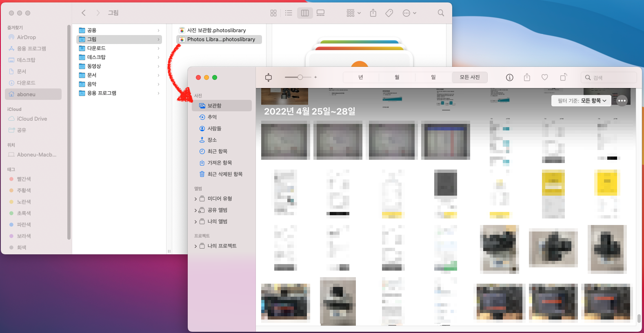Click the back arrow in Finder toolbar
Viewport: 644px width, 333px height.
(84, 13)
